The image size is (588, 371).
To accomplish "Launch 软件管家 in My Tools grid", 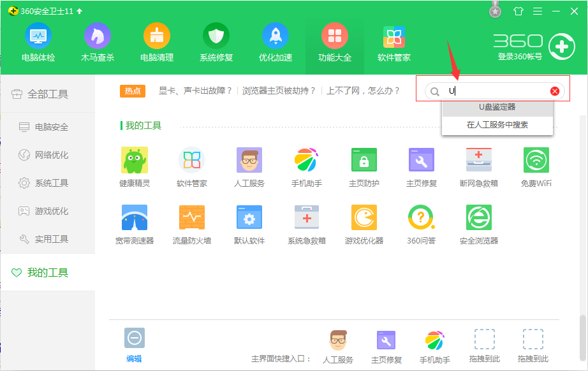I will [x=191, y=167].
